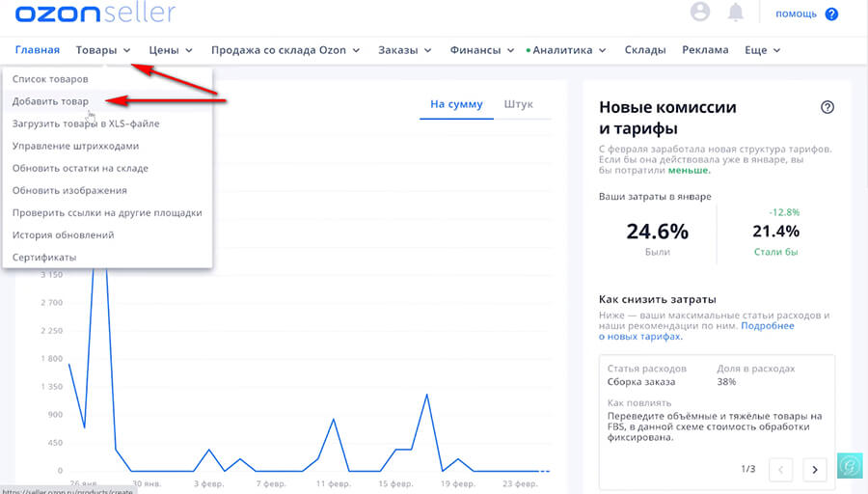
Task: Go to previous recommendation with left arrow
Action: (x=781, y=470)
